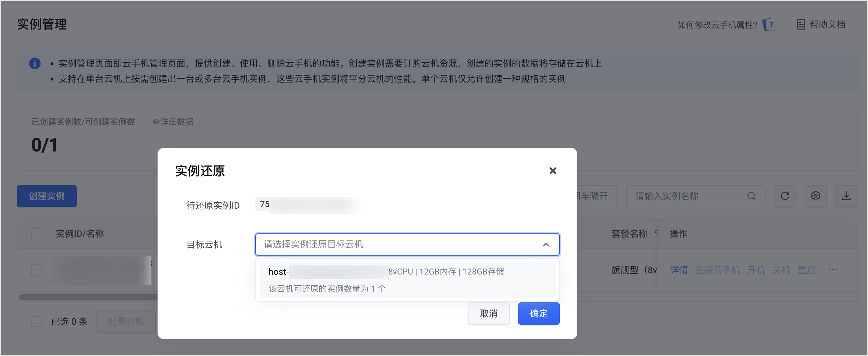The image size is (868, 356).
Task: Toggle the 已选 0 条 footer checkbox
Action: point(37,322)
